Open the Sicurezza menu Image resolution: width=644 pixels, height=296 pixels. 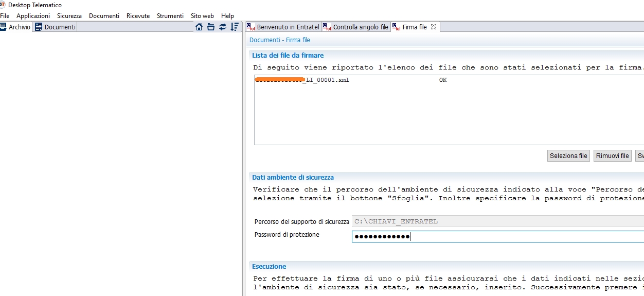[x=69, y=16]
